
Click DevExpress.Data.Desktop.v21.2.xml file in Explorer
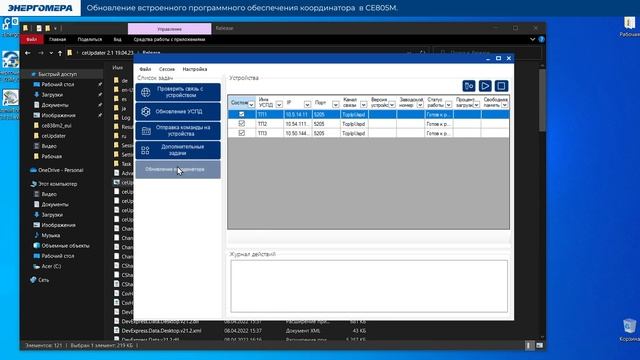pyautogui.click(x=161, y=331)
